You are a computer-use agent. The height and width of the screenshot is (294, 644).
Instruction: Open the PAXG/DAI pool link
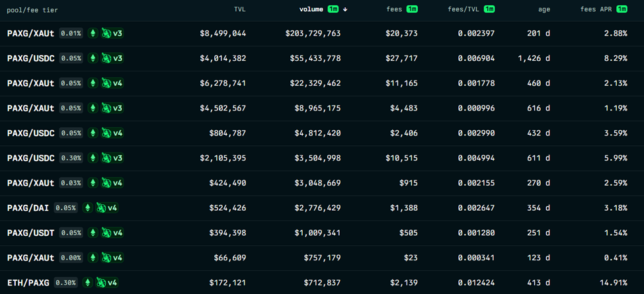(x=28, y=208)
